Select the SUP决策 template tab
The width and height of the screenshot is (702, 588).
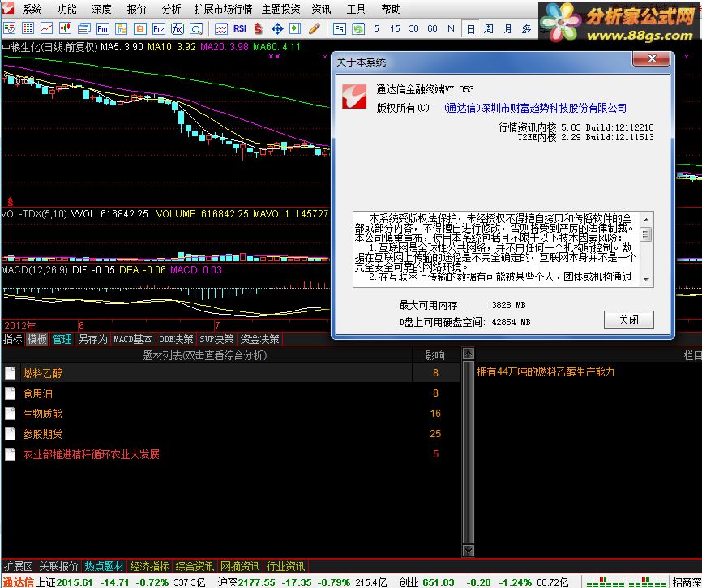[216, 339]
